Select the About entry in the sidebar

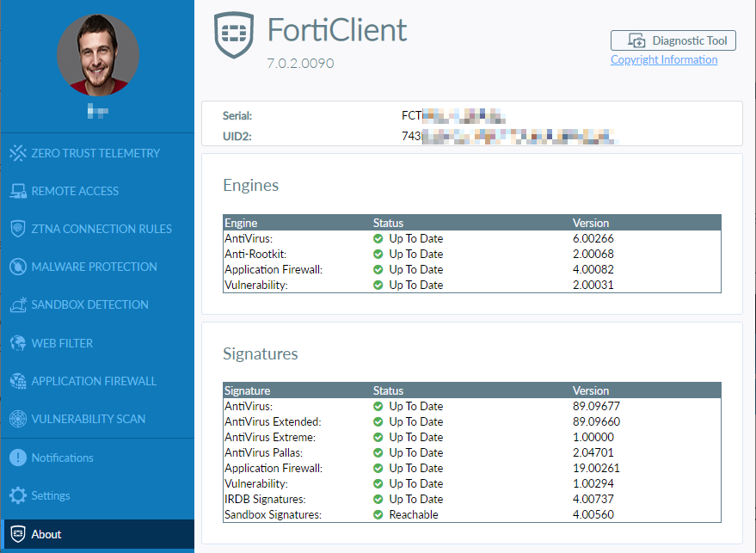pos(46,534)
